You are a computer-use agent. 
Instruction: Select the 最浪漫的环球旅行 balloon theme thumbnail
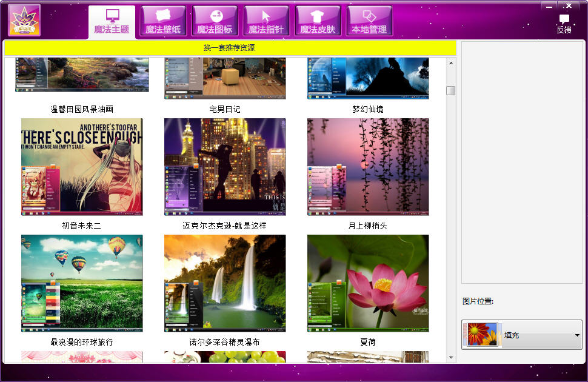(x=82, y=283)
